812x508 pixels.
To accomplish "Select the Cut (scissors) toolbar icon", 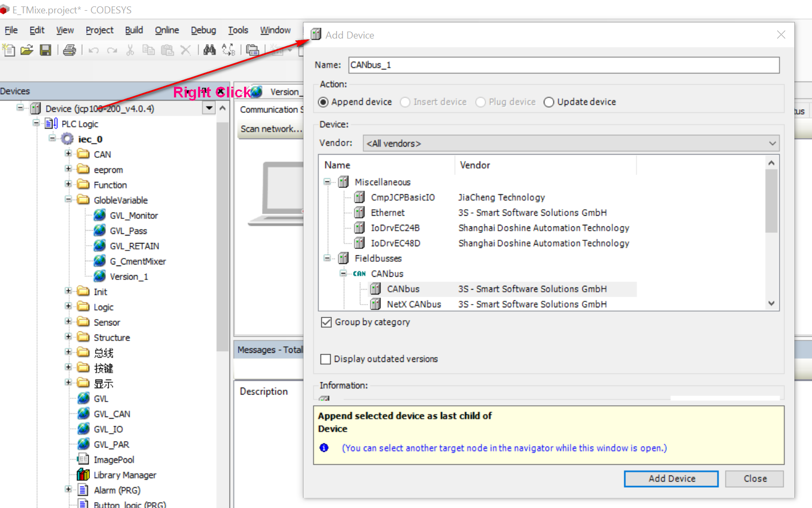I will (x=130, y=50).
